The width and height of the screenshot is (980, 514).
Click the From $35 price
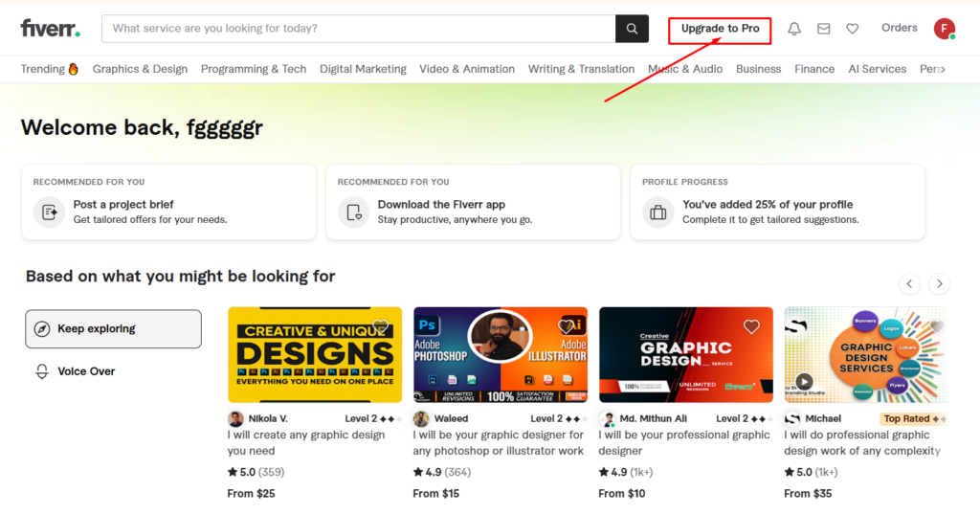(808, 493)
